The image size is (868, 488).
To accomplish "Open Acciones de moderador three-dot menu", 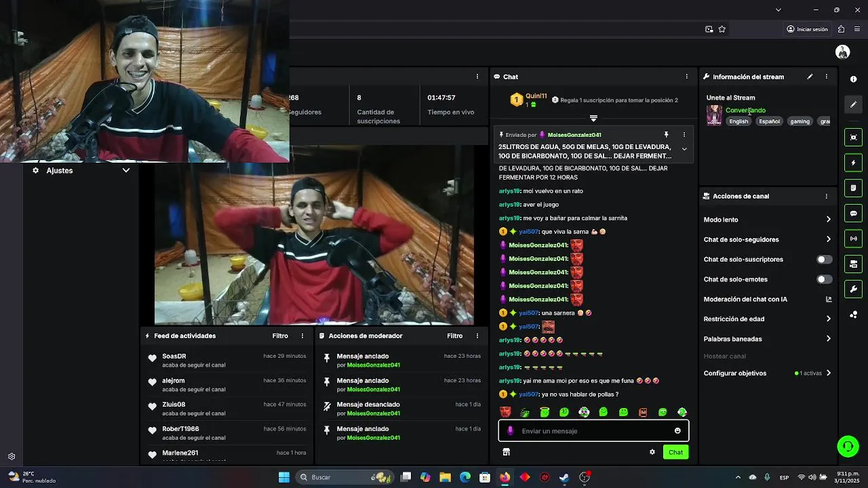I will pos(477,336).
